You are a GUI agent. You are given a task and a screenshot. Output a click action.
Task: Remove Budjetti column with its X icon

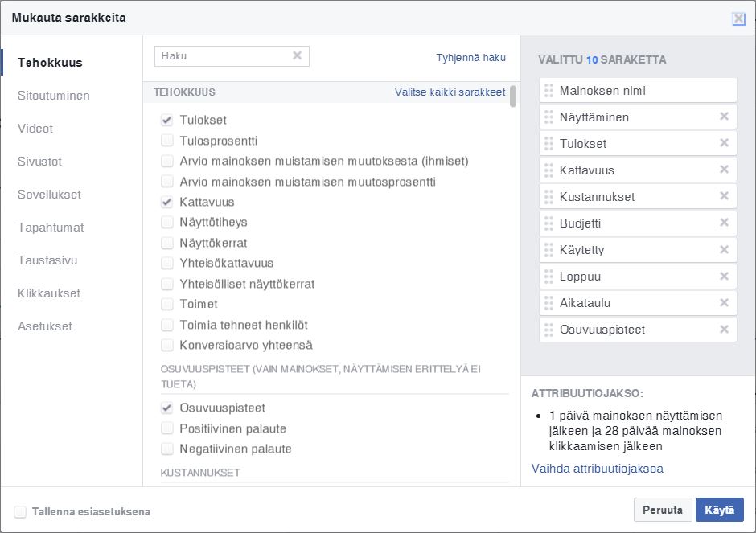[x=724, y=222]
